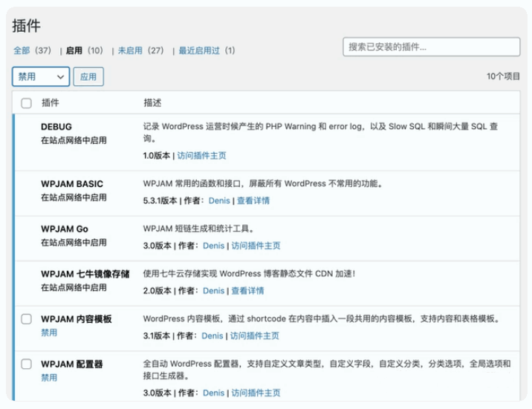
Task: Click the 1.0版本 text in DEBUG row
Action: coord(157,156)
